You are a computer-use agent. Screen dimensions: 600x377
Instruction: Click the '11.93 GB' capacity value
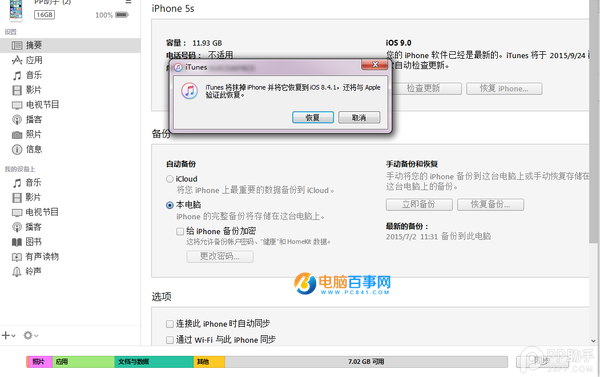(x=207, y=43)
